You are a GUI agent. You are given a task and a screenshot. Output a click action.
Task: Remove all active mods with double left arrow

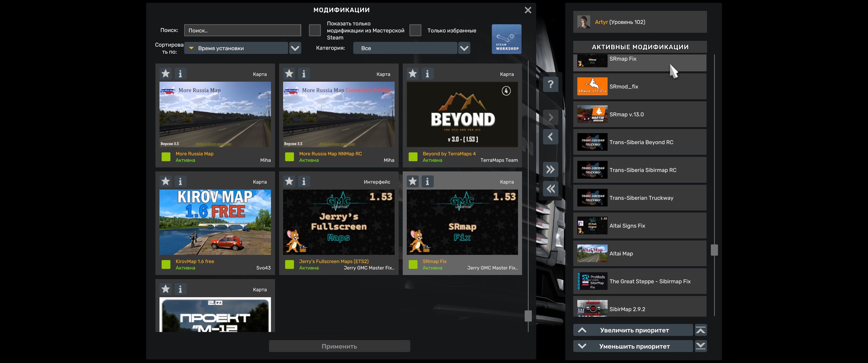point(550,189)
